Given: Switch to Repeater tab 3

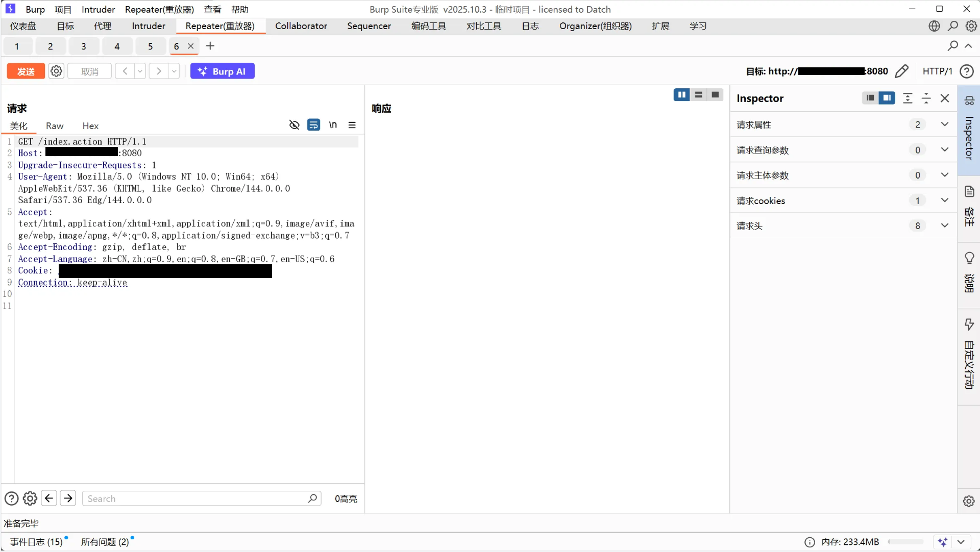Looking at the screenshot, I should coord(84,46).
